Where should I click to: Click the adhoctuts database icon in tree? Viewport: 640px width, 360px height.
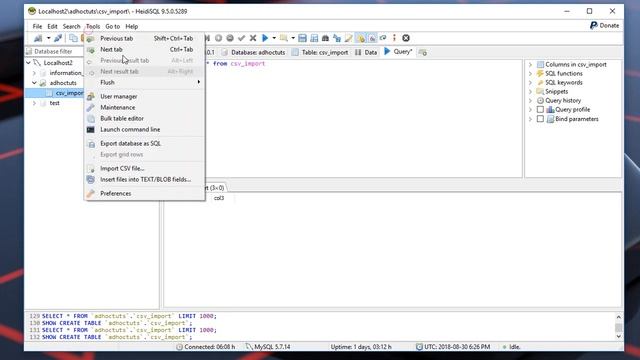(43, 83)
